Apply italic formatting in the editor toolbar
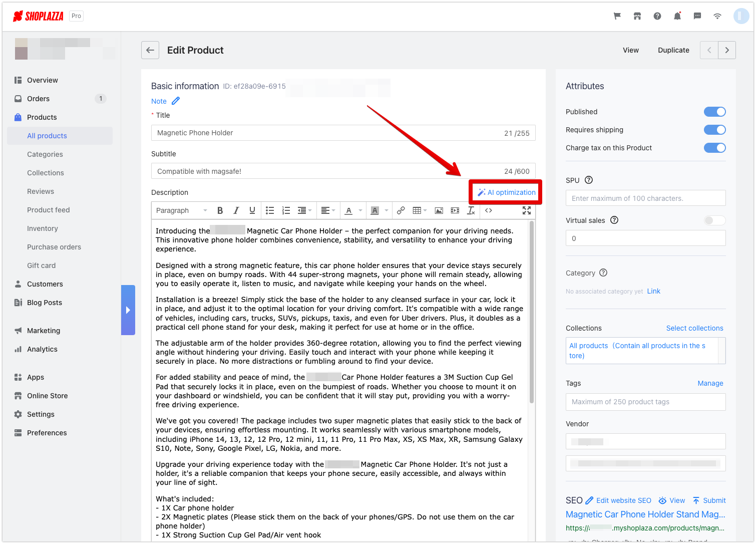The width and height of the screenshot is (756, 544). [x=236, y=210]
